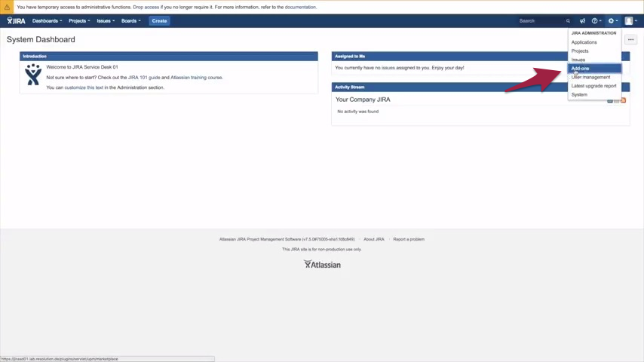Click the Create button
Image resolution: width=644 pixels, height=362 pixels.
pyautogui.click(x=159, y=20)
